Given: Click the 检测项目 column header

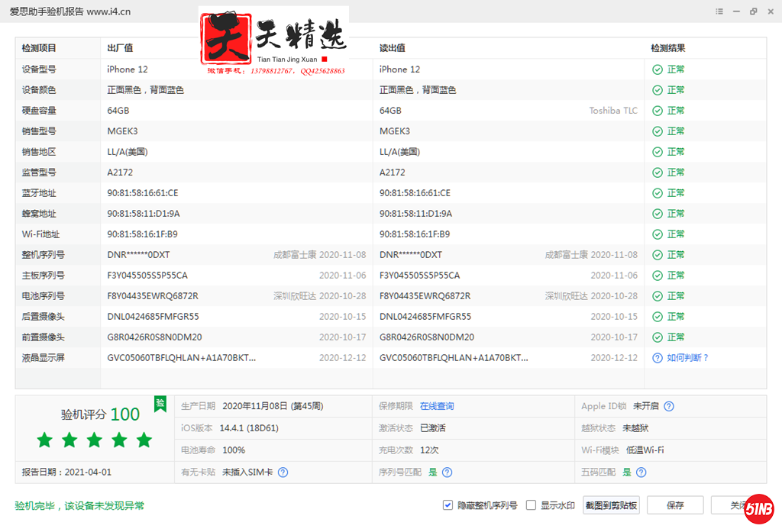Looking at the screenshot, I should [39, 48].
